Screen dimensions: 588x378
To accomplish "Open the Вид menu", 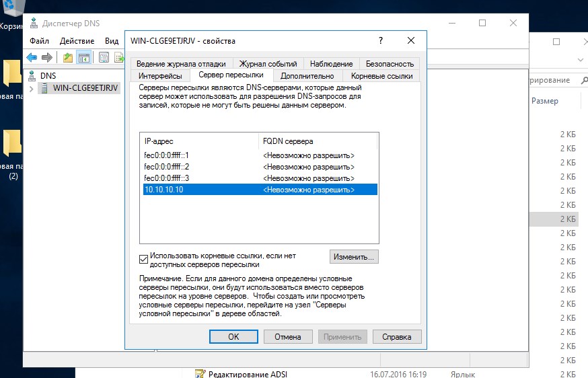I will pos(112,41).
